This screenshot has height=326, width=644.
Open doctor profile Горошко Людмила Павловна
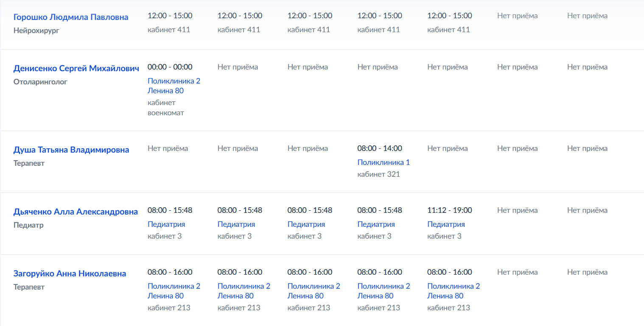coord(71,17)
